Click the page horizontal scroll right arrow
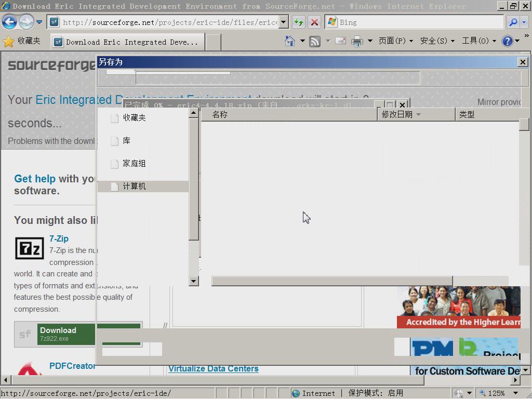 pos(516,380)
